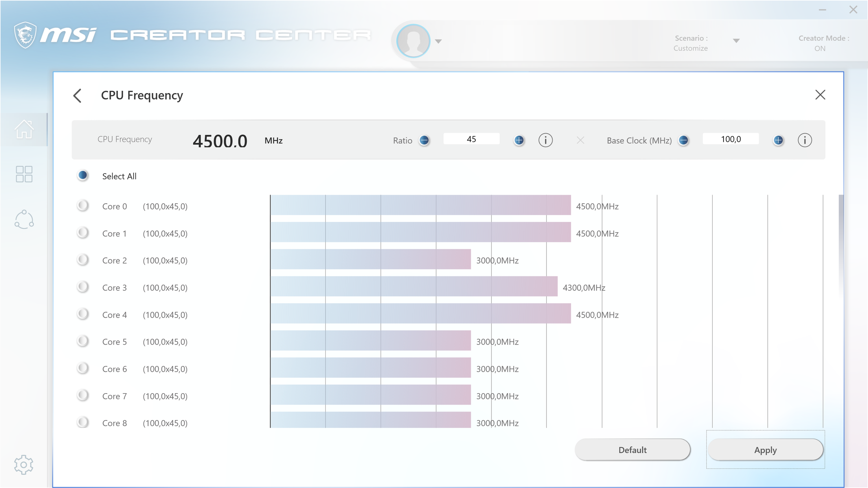Open the profile dropdown arrow
Screen dimensions: 868x488
tap(438, 41)
